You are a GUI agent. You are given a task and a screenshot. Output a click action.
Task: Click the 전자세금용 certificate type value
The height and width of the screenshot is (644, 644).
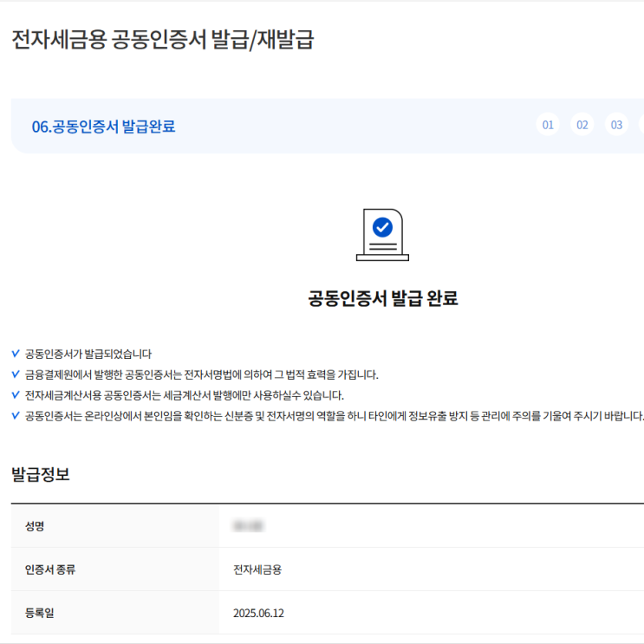(257, 569)
